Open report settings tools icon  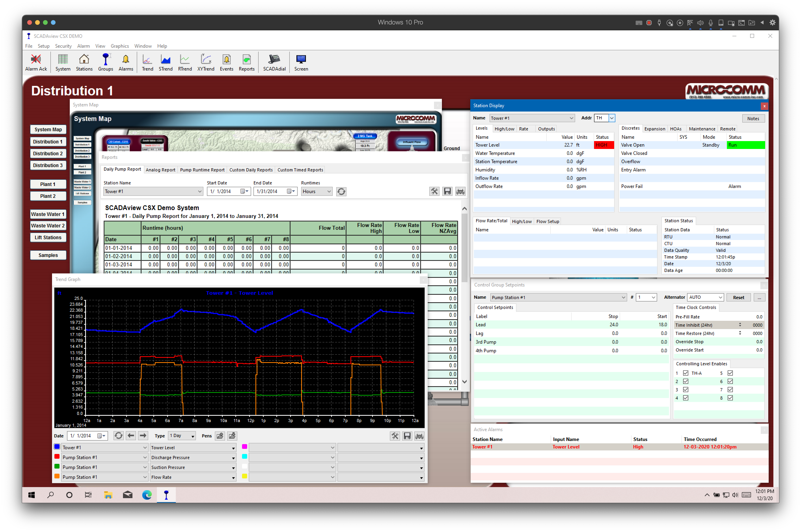[434, 191]
